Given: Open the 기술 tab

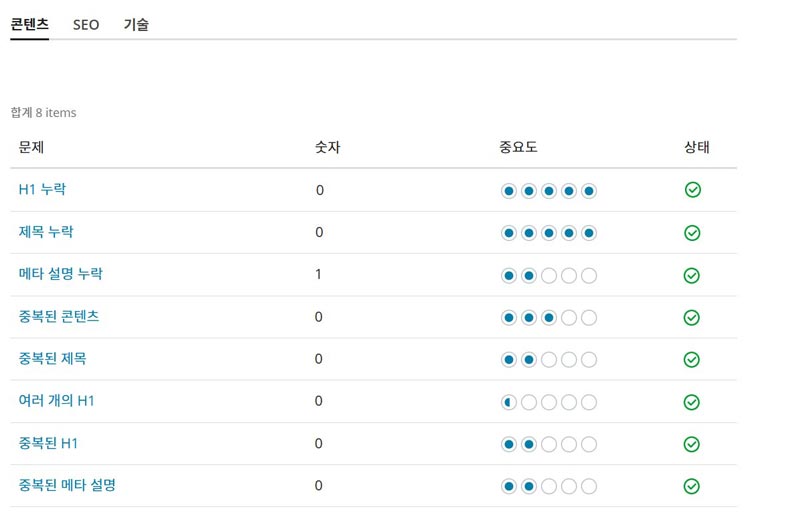Looking at the screenshot, I should click(136, 25).
